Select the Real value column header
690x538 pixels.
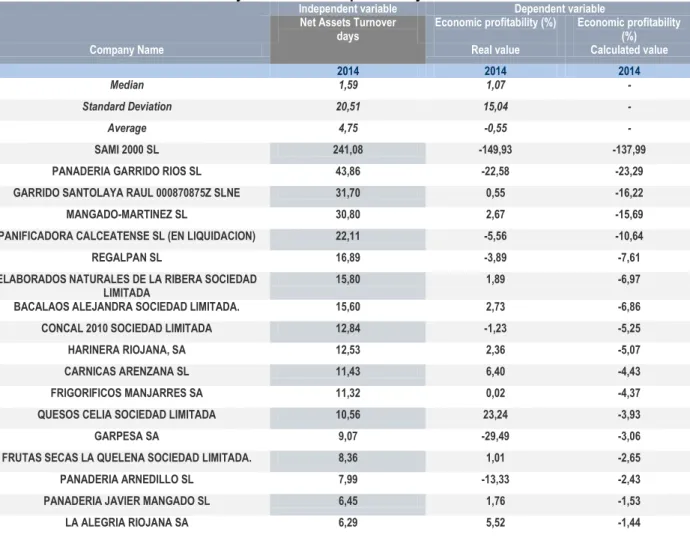click(495, 50)
